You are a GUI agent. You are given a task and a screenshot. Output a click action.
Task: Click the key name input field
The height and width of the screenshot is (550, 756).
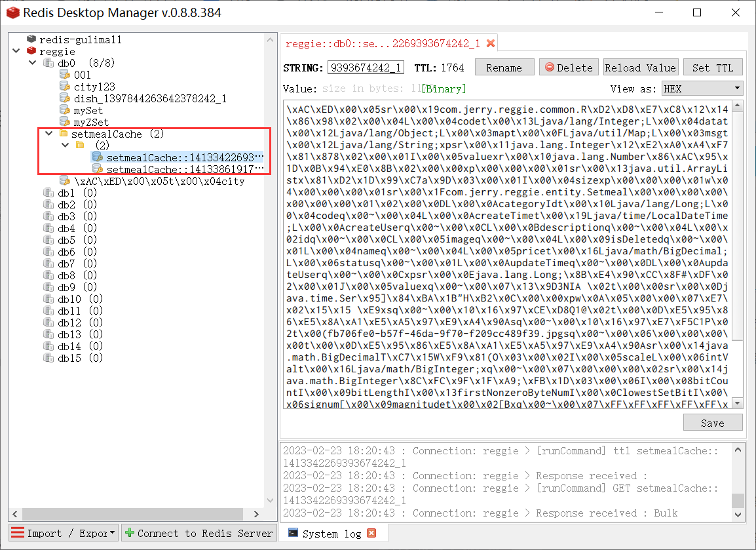pos(366,68)
